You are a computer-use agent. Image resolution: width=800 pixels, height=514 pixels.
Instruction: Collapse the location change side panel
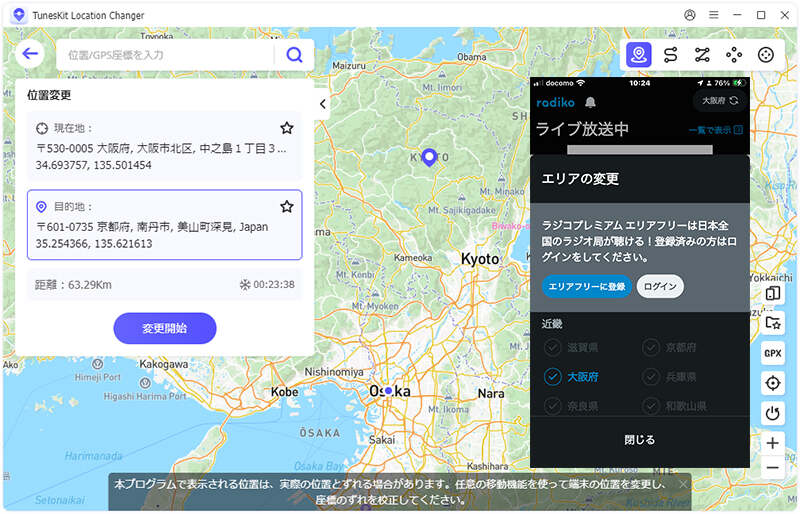click(322, 104)
